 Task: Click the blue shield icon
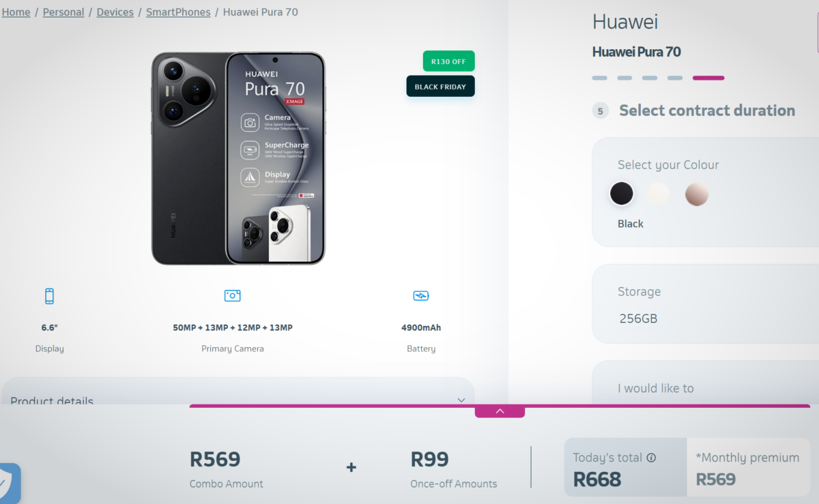[9, 484]
